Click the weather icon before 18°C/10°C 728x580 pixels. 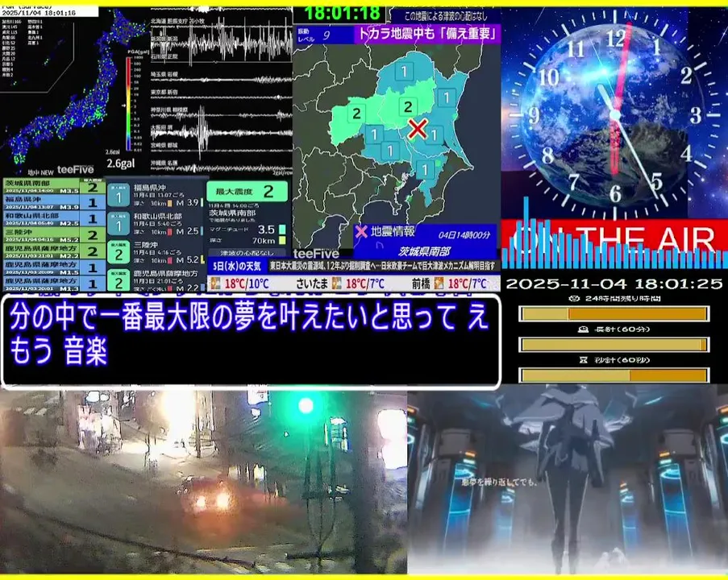(x=215, y=284)
